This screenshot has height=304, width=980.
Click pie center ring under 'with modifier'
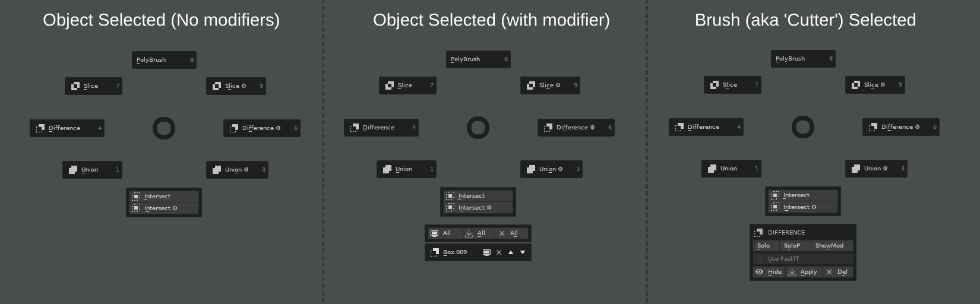point(478,128)
